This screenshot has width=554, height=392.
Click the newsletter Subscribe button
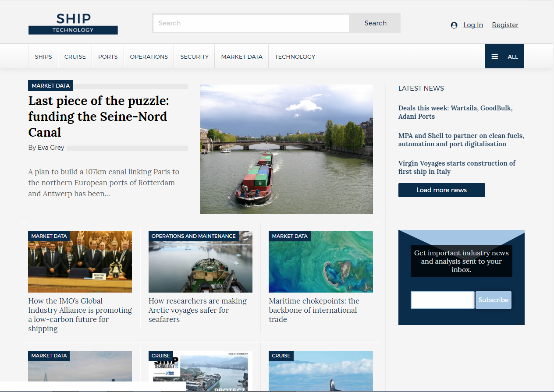pyautogui.click(x=494, y=300)
